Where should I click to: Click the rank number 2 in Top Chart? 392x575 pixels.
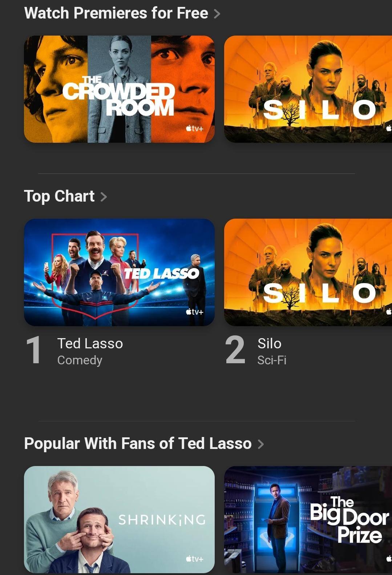click(235, 350)
